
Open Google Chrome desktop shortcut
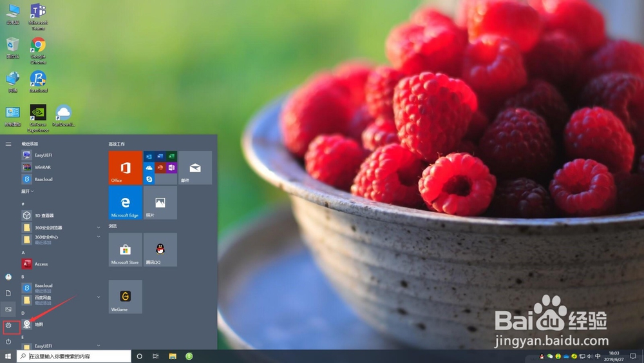point(38,51)
